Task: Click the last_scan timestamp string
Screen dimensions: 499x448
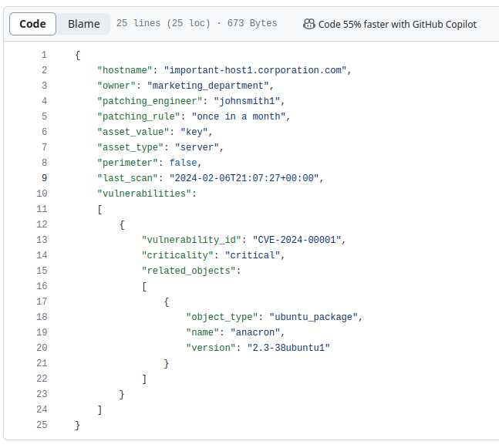Action: (244, 178)
